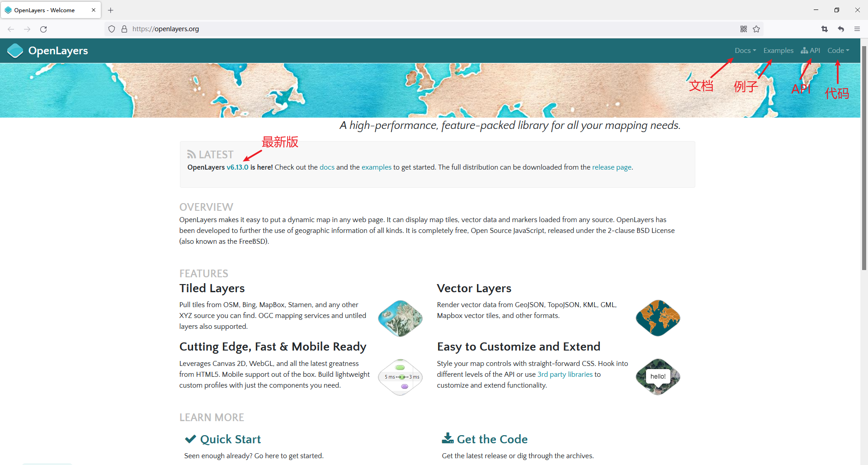868x465 pixels.
Task: Click the API sitemap icon in navbar
Action: pos(804,51)
